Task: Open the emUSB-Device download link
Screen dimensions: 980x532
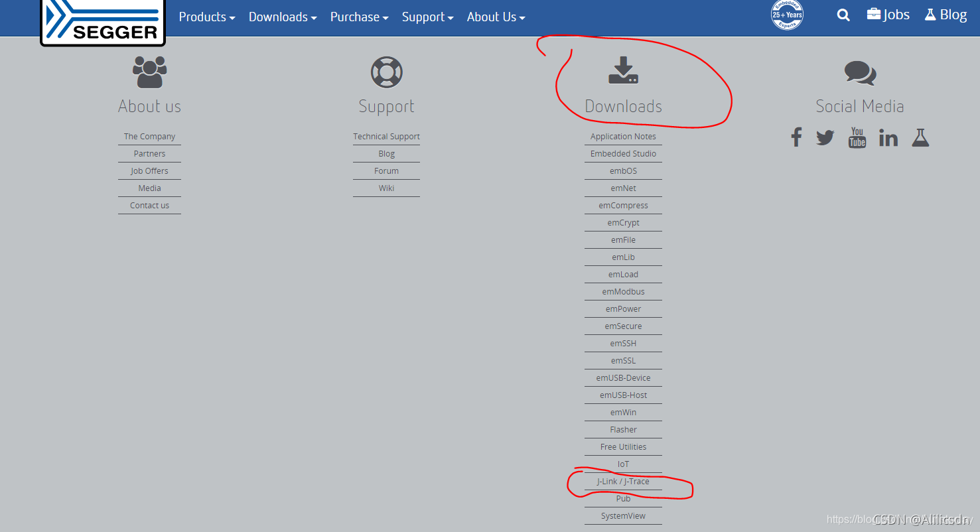Action: pyautogui.click(x=623, y=378)
